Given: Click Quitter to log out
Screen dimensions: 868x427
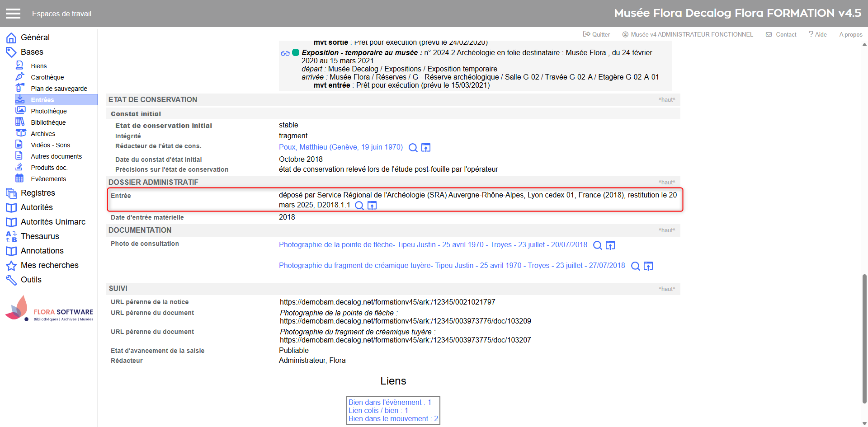Looking at the screenshot, I should coord(597,34).
